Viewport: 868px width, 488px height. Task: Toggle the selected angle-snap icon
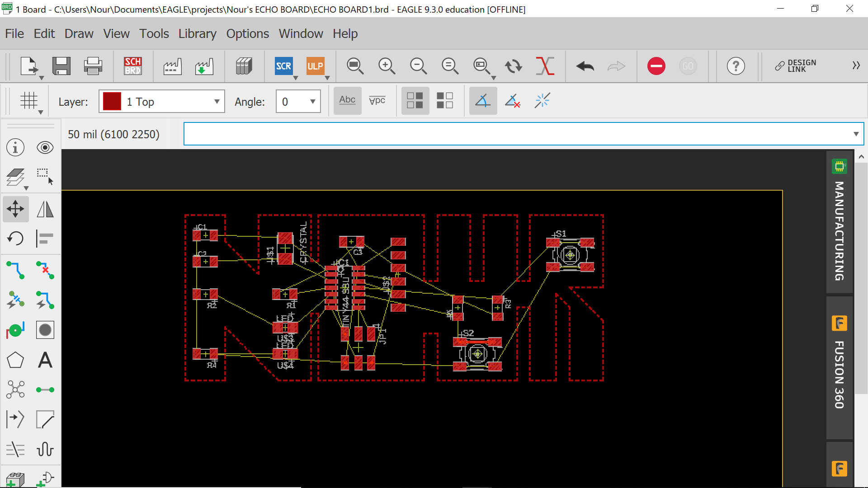(483, 100)
